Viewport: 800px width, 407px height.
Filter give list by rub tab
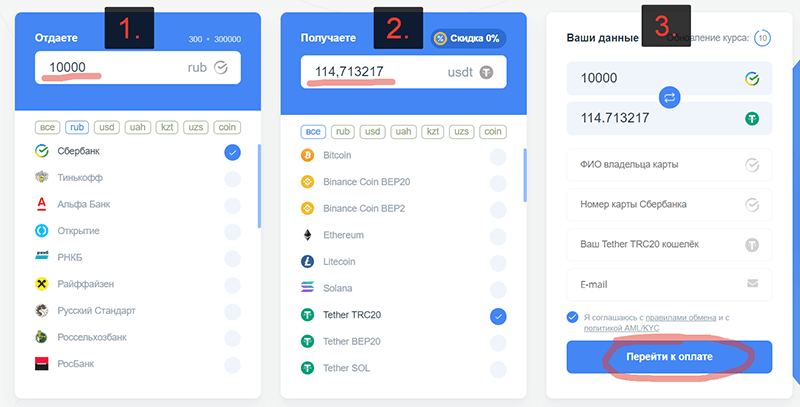77,128
